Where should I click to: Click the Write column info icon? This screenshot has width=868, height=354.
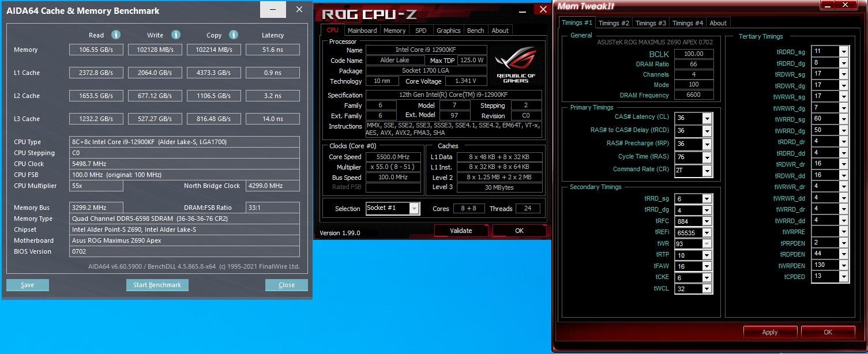pyautogui.click(x=176, y=35)
